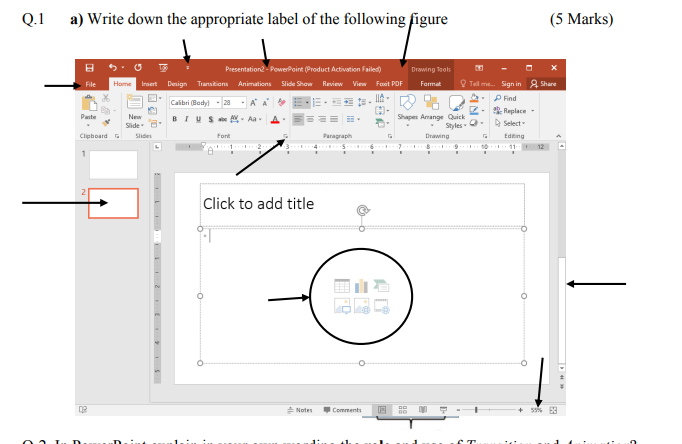Toggle Justify alignment

pyautogui.click(x=334, y=119)
